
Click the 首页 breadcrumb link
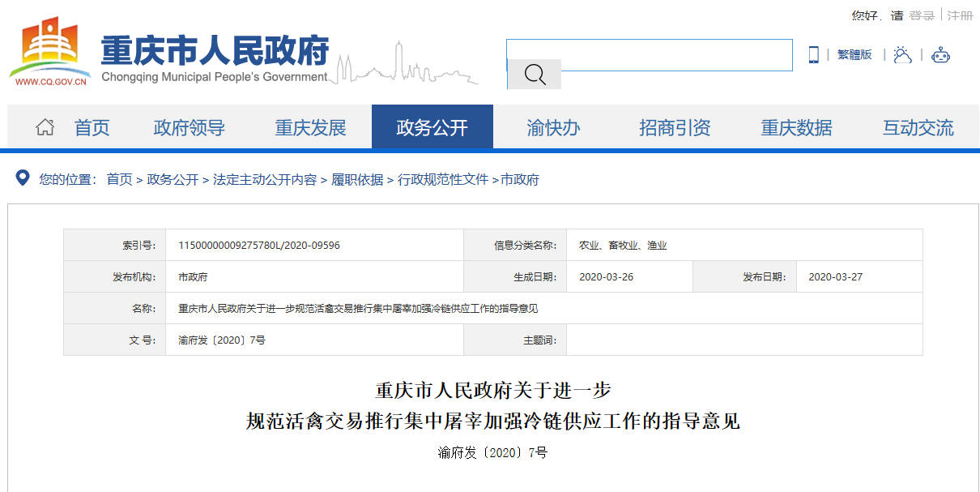pyautogui.click(x=119, y=179)
